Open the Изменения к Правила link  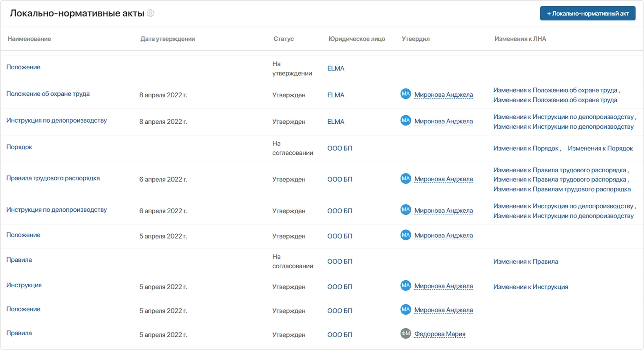525,262
